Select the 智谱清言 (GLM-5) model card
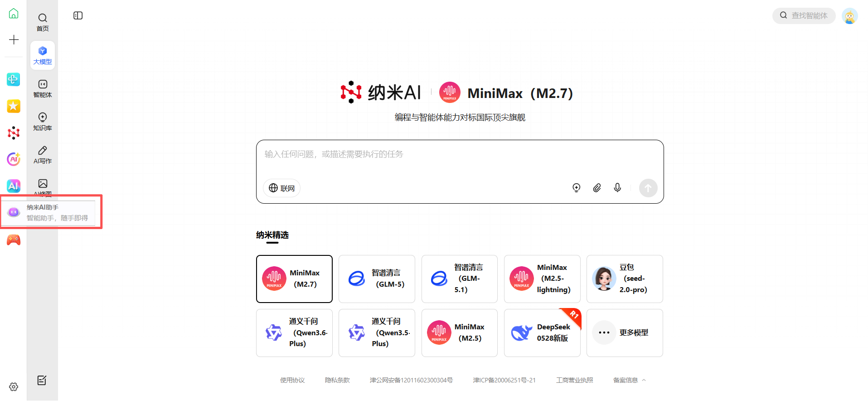The image size is (868, 401). [377, 279]
